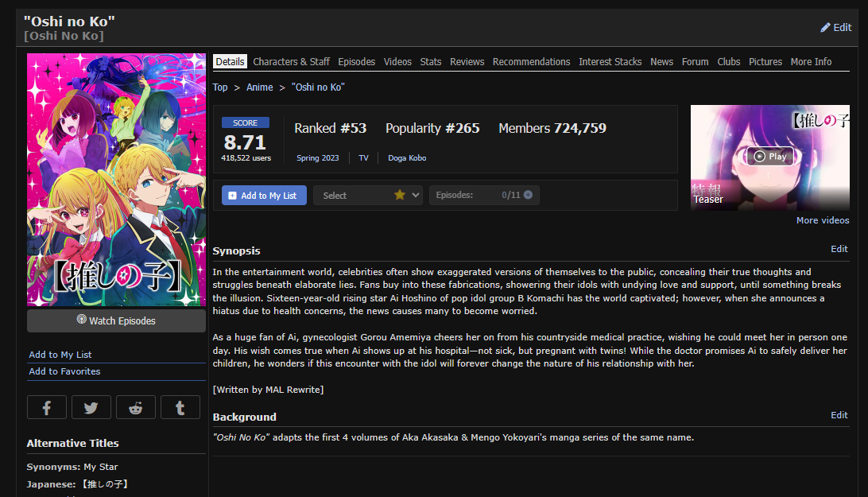Click the Watch Episodes button
The width and height of the screenshot is (868, 497).
[x=116, y=320]
